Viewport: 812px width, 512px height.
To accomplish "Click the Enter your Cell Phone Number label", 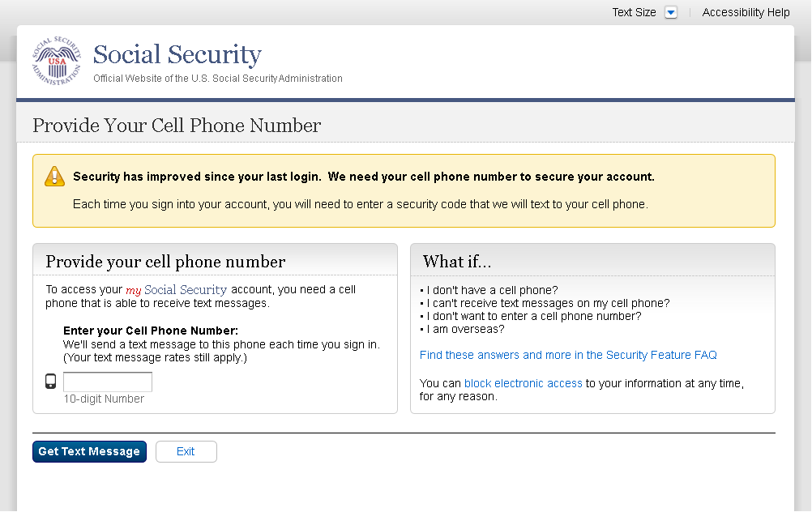I will pyautogui.click(x=151, y=331).
